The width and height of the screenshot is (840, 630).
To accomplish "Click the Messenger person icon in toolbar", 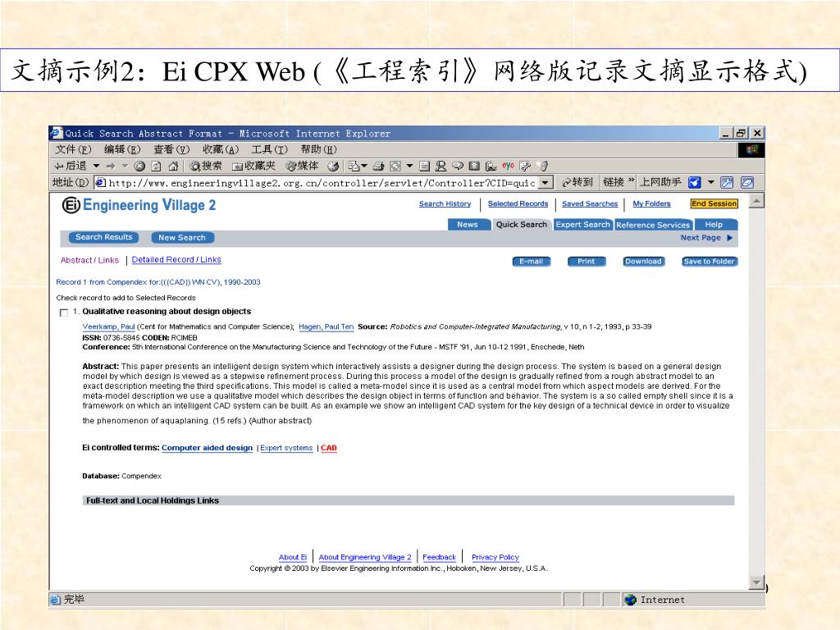I will click(x=441, y=166).
